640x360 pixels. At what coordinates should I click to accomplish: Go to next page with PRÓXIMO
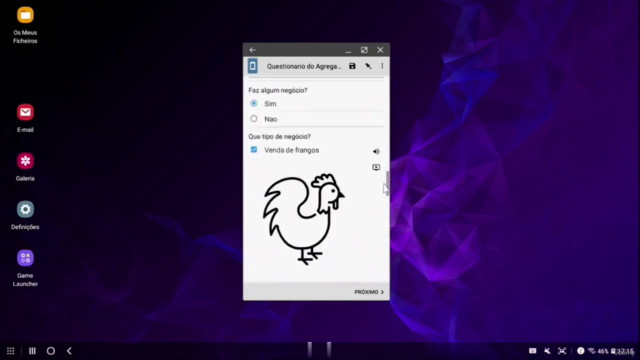(x=369, y=292)
